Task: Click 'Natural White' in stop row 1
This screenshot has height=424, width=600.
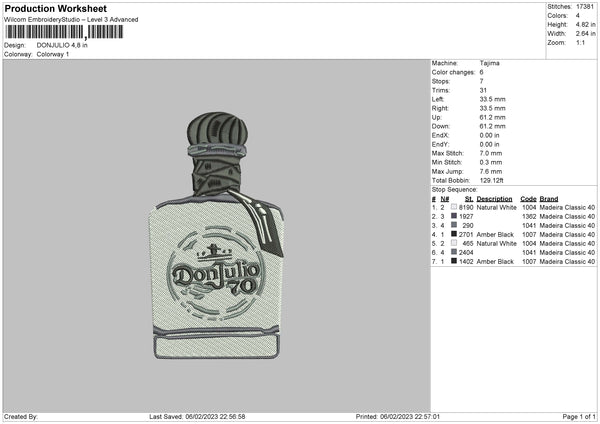Action: click(x=497, y=207)
